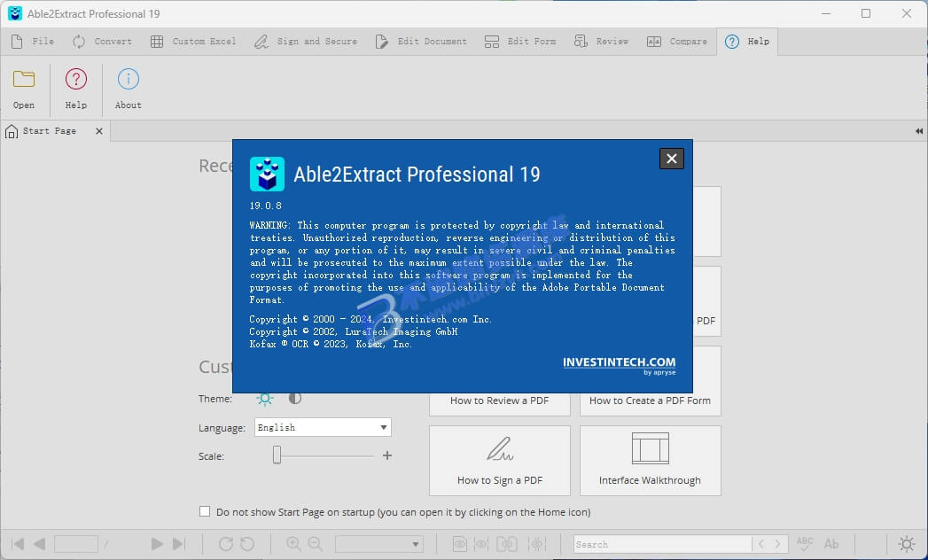Click the Sign and Secure pen icon
Image resolution: width=928 pixels, height=560 pixels.
(261, 42)
